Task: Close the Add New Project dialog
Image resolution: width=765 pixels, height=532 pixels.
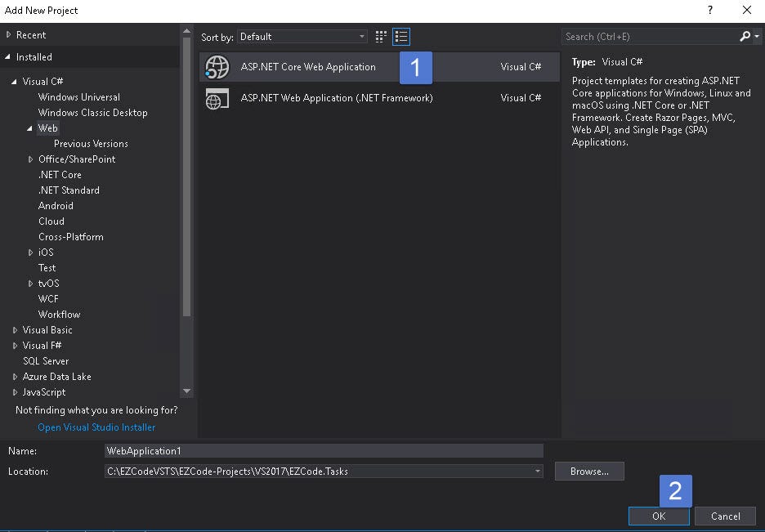Action: 747,10
